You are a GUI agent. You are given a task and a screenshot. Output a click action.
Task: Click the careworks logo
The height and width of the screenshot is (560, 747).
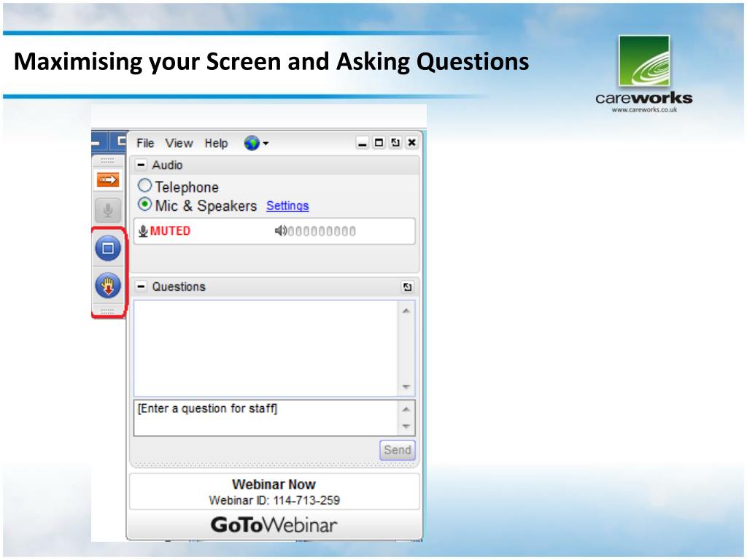point(644,74)
